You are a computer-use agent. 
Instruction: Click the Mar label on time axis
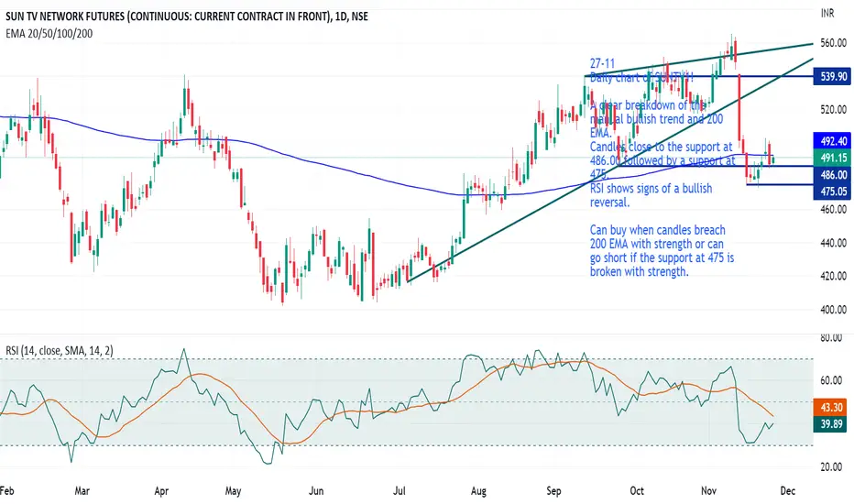82,491
